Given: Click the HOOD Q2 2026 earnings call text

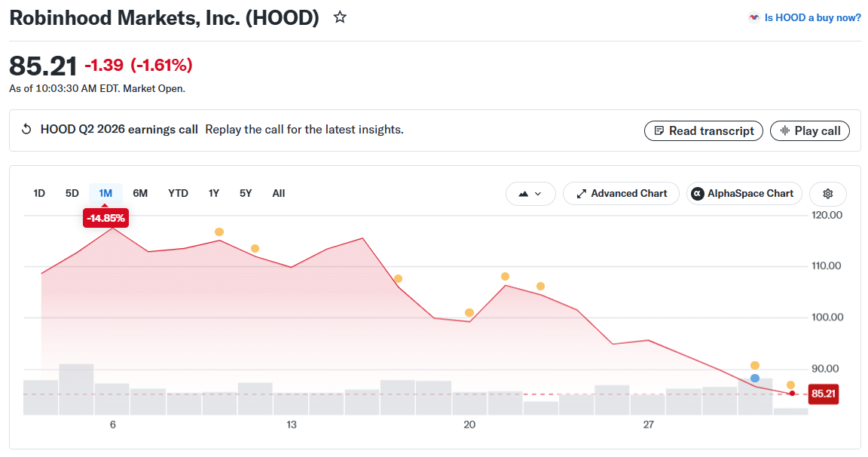Looking at the screenshot, I should (119, 130).
